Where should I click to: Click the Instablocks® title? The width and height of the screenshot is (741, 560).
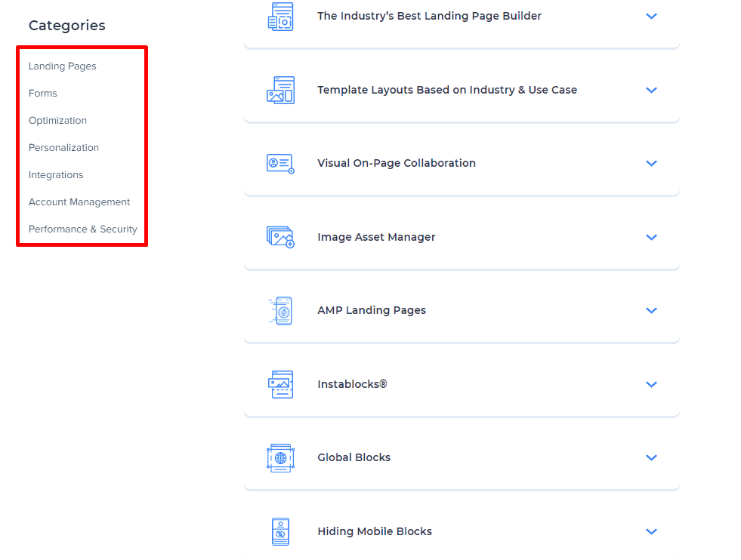click(x=352, y=384)
